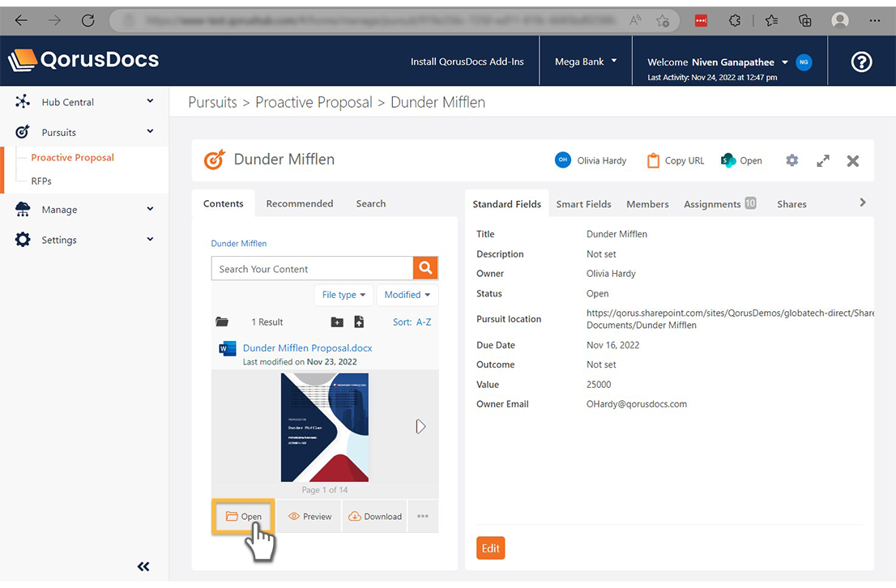Click the orange Edit button
The width and height of the screenshot is (896, 588).
pos(490,548)
